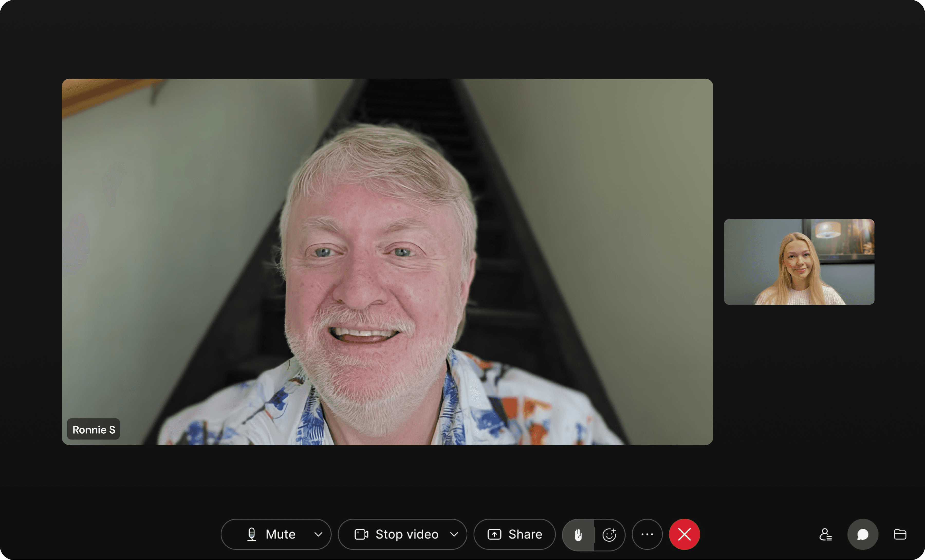
Task: Click the Ronnie S name label
Action: 94,430
